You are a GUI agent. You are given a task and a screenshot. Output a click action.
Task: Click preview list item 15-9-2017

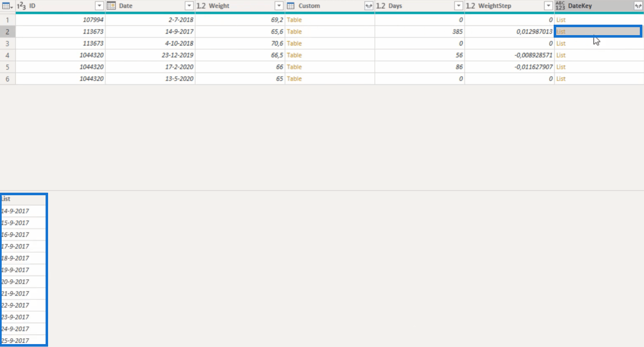pyautogui.click(x=23, y=223)
